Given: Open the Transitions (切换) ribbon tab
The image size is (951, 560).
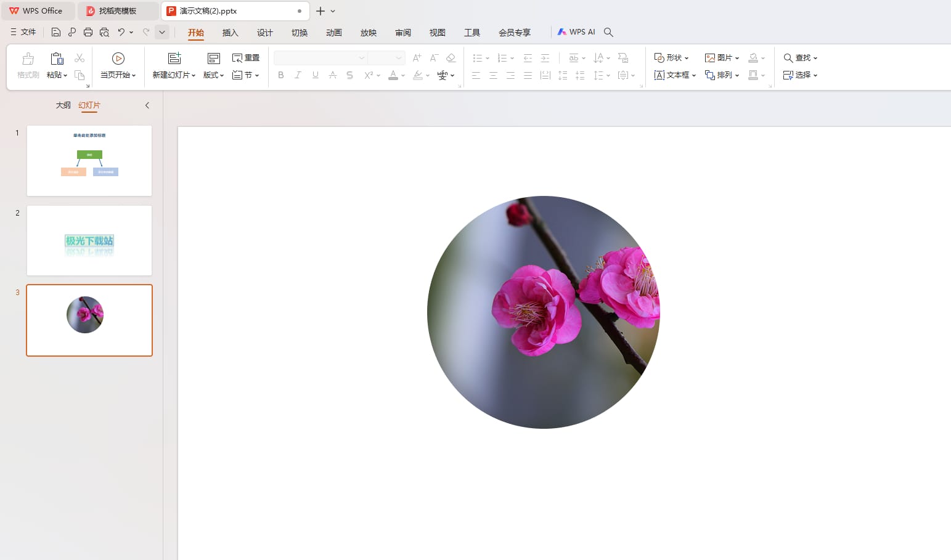Looking at the screenshot, I should [299, 33].
